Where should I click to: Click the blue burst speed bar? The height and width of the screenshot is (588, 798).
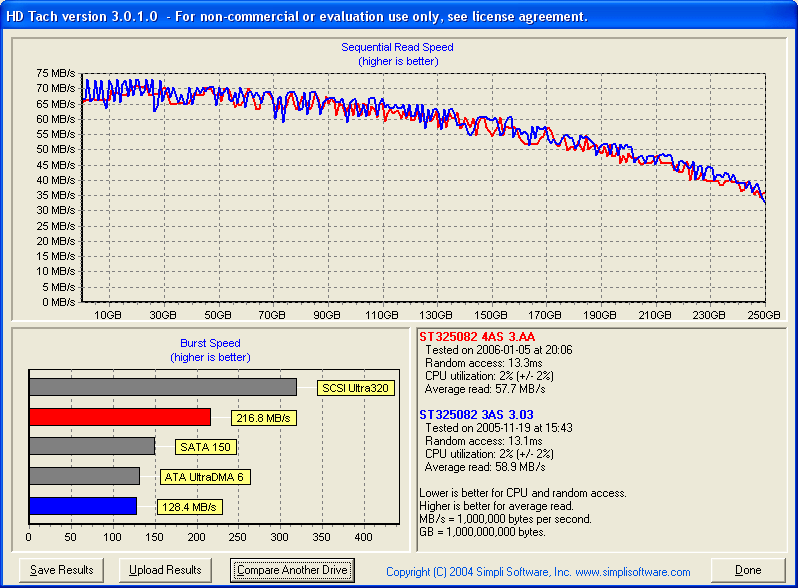82,506
